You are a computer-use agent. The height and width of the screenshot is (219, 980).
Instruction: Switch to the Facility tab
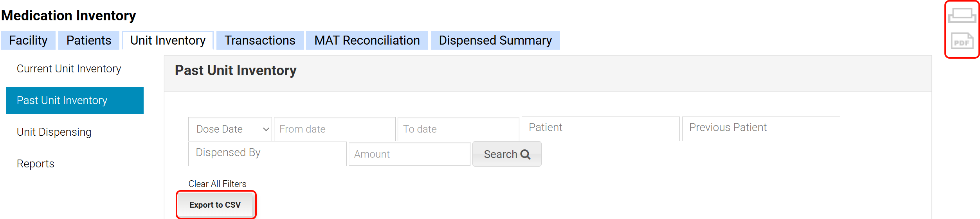(x=28, y=40)
